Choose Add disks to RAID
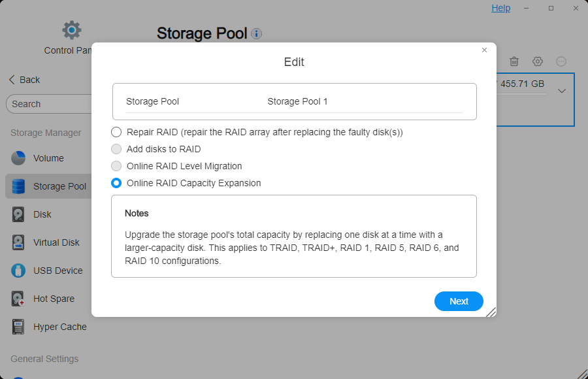This screenshot has height=379, width=588. click(x=116, y=149)
